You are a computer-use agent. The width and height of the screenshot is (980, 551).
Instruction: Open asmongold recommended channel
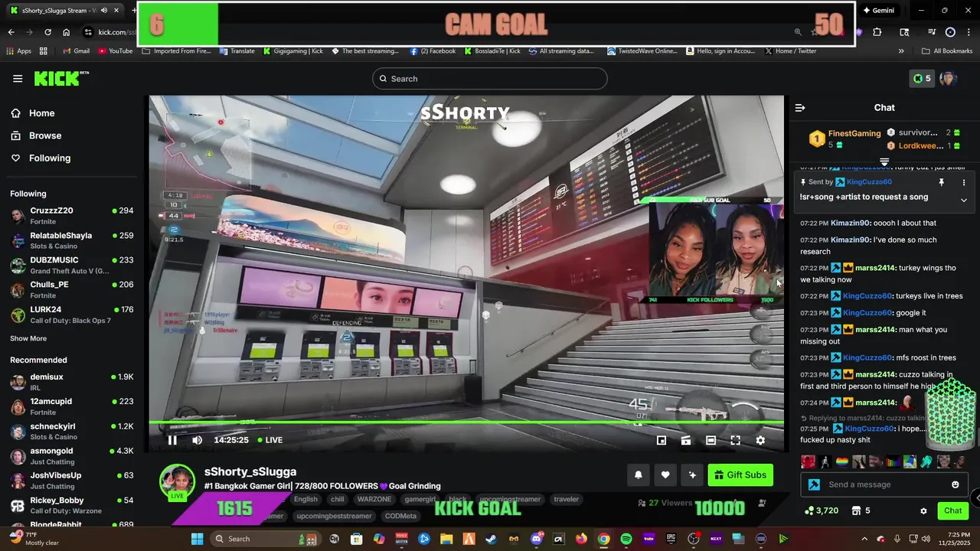tap(71, 456)
